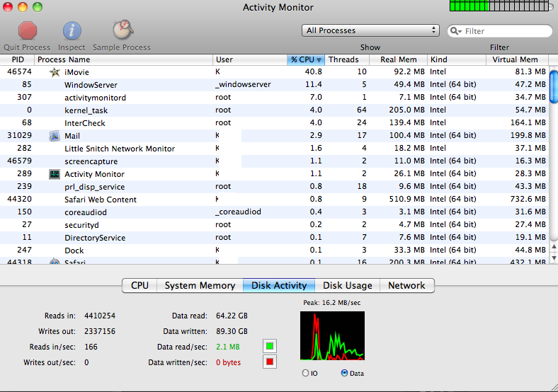Click the Peak: 16.2 MB/sec label

331,303
